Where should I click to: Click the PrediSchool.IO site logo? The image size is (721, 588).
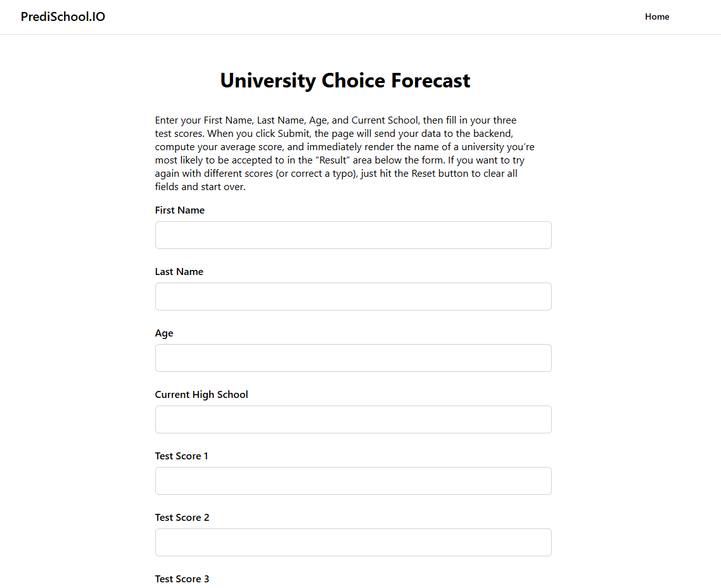63,17
